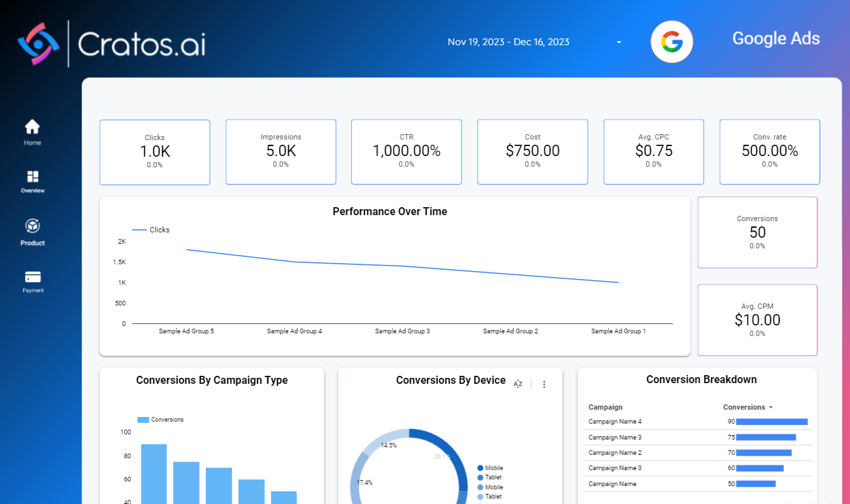Click the Google Ads title
Image resolution: width=850 pixels, height=504 pixels.
pos(776,39)
